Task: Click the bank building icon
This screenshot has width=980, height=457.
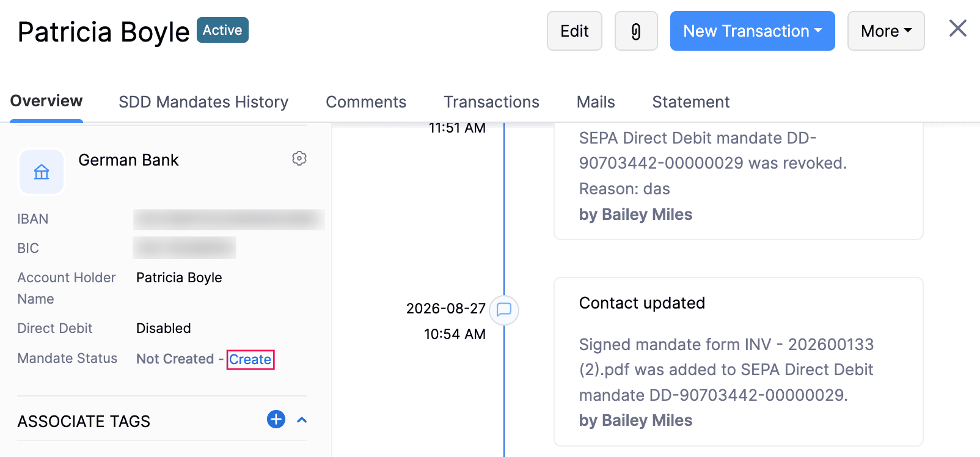Action: coord(42,172)
